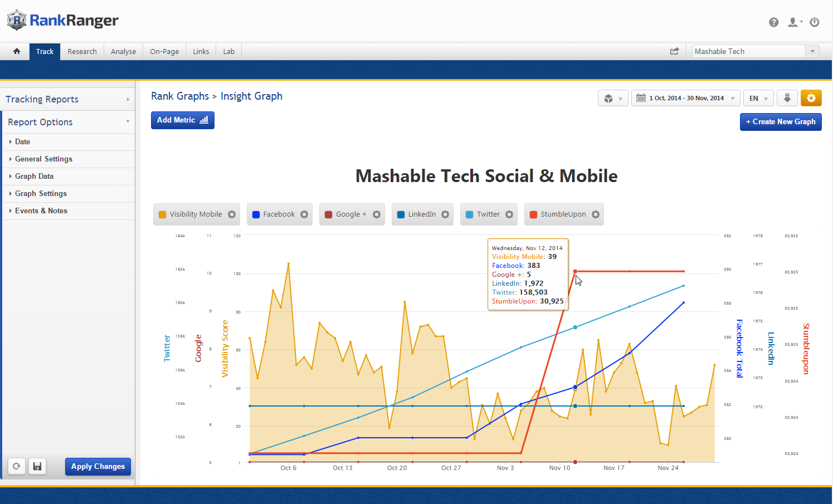Screen dimensions: 833x504
Task: Click the Stumbleupon axis label
Action: pyautogui.click(x=806, y=349)
